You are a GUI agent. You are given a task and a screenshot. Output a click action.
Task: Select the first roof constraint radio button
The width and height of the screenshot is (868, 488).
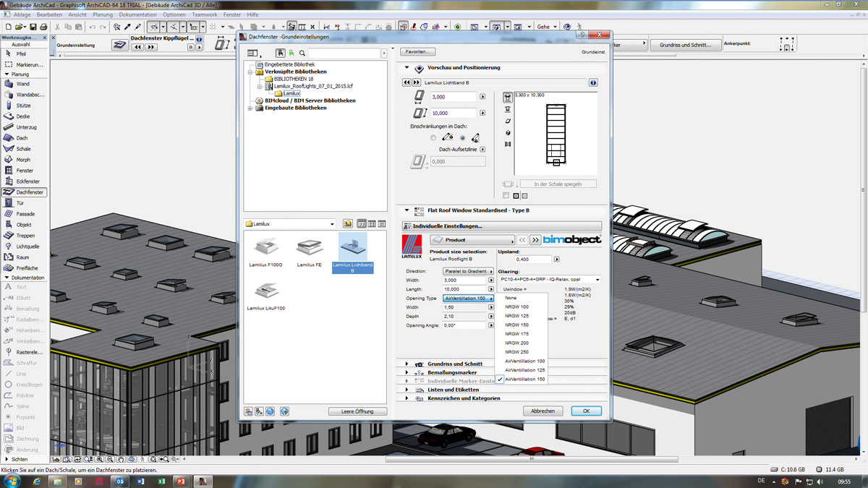(x=433, y=138)
